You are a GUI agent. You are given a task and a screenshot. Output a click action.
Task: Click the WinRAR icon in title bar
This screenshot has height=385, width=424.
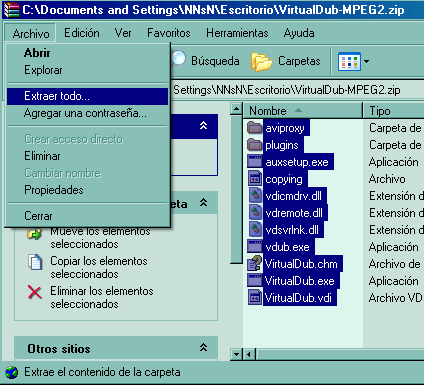(11, 10)
